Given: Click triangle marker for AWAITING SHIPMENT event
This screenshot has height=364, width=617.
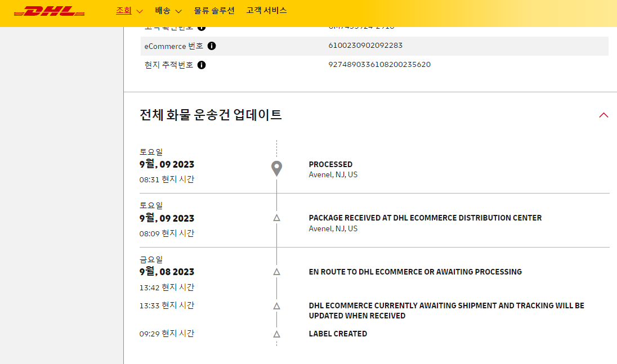Looking at the screenshot, I should tap(276, 306).
